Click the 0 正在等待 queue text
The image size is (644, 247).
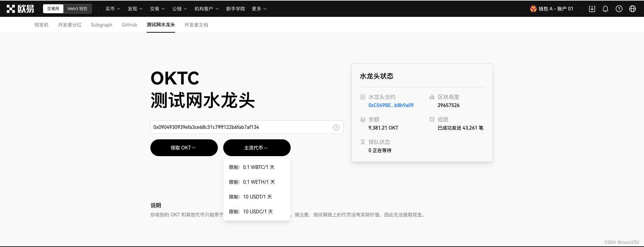380,150
